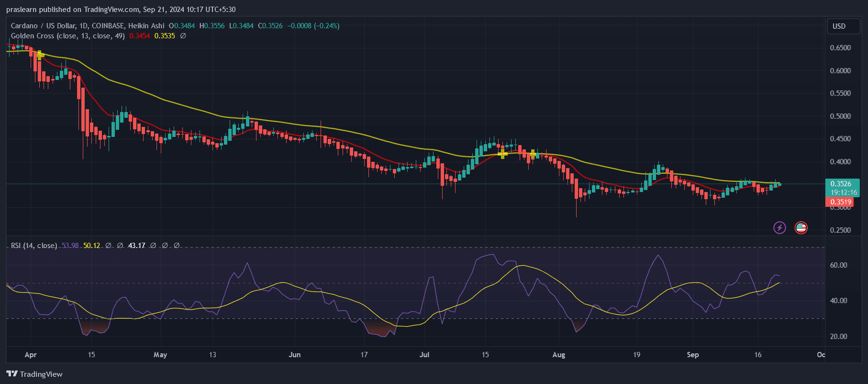Image resolution: width=868 pixels, height=384 pixels.
Task: Click the yellow cross marker in late July
Action: (x=533, y=154)
